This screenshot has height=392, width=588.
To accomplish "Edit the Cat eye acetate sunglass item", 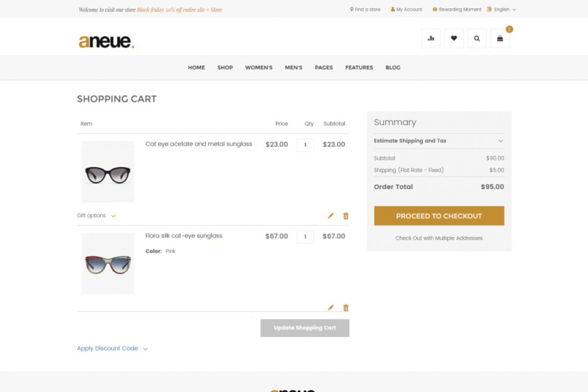I will click(331, 216).
